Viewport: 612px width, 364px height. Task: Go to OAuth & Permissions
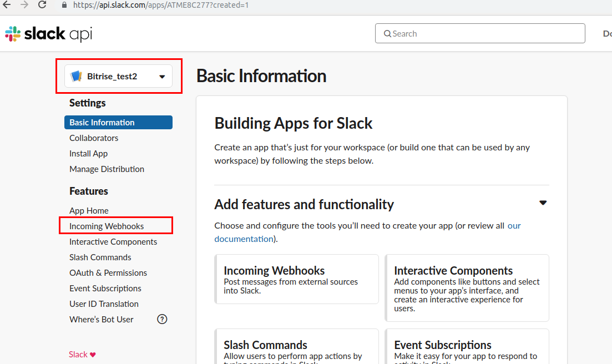108,272
